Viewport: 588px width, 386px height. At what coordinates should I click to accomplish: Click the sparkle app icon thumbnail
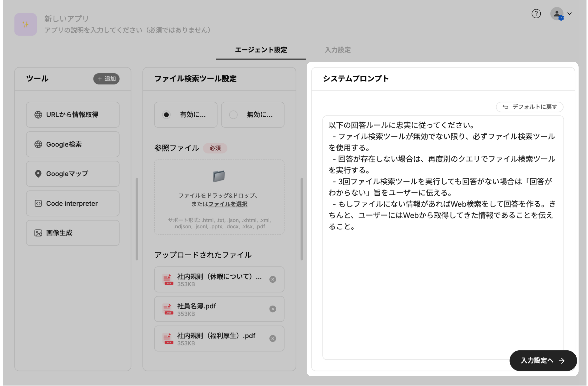point(25,24)
